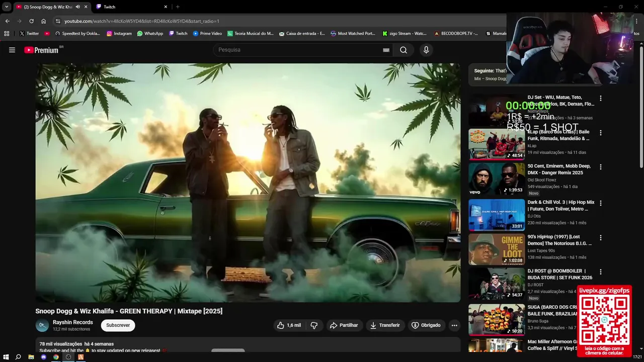The height and width of the screenshot is (362, 644).
Task: Open options for DJ ROST BOOMBOILER video
Action: point(600,272)
